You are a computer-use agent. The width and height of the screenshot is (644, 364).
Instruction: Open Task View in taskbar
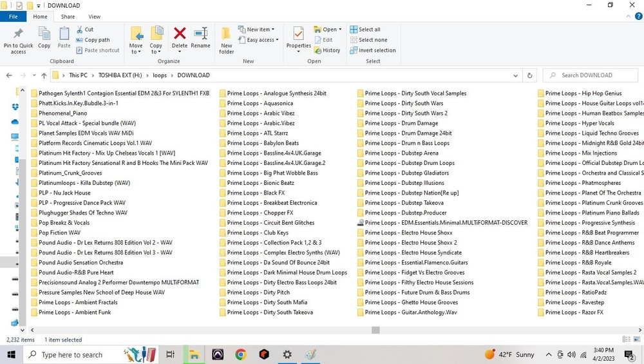point(171,354)
